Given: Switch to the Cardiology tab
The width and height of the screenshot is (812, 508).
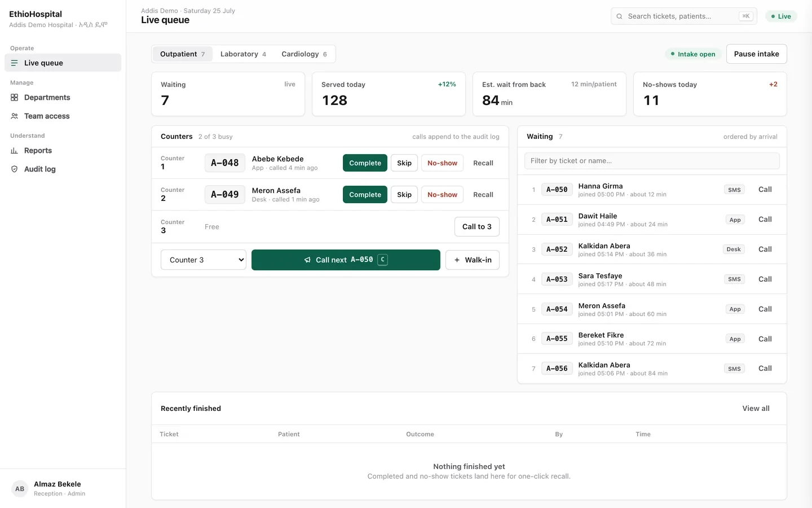Looking at the screenshot, I should [x=304, y=54].
